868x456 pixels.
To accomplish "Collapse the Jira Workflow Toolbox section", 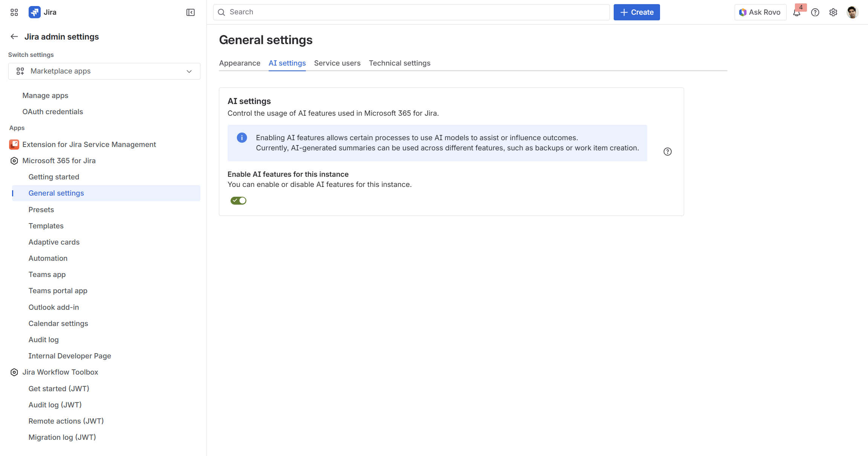I will pos(14,372).
